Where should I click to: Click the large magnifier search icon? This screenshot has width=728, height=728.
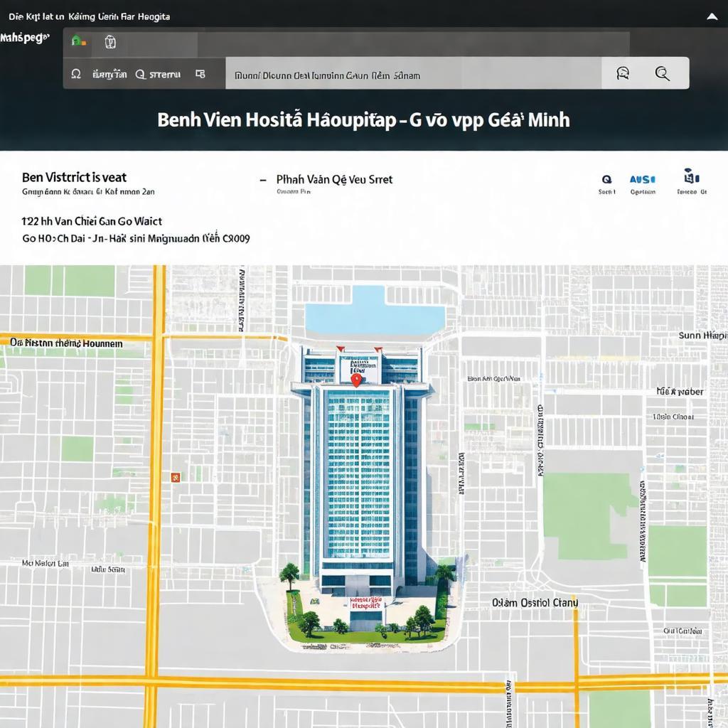(662, 73)
